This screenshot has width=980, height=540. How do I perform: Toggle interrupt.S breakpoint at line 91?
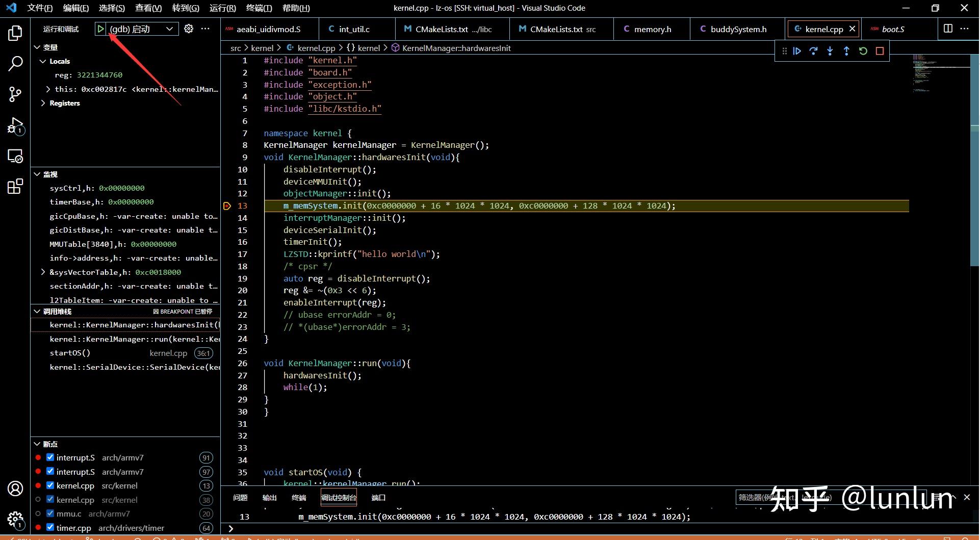[x=50, y=457]
